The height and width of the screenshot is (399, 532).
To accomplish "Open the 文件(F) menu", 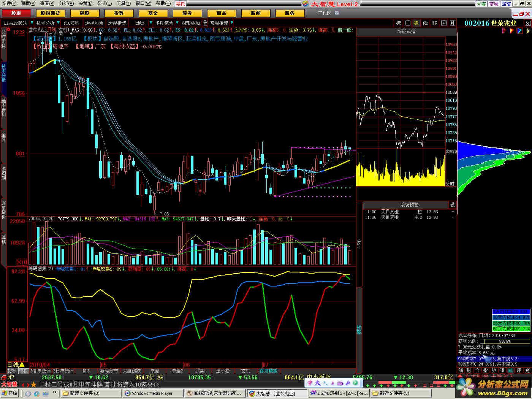I will pyautogui.click(x=9, y=3).
